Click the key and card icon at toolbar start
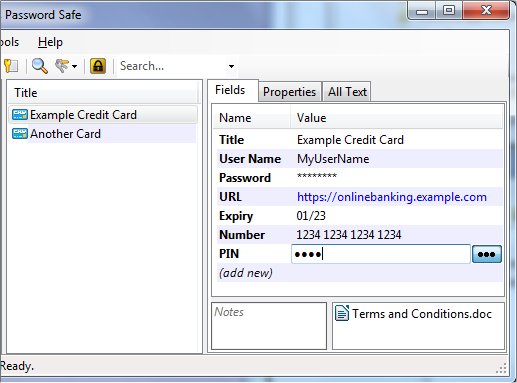The width and height of the screenshot is (517, 383). 11,66
